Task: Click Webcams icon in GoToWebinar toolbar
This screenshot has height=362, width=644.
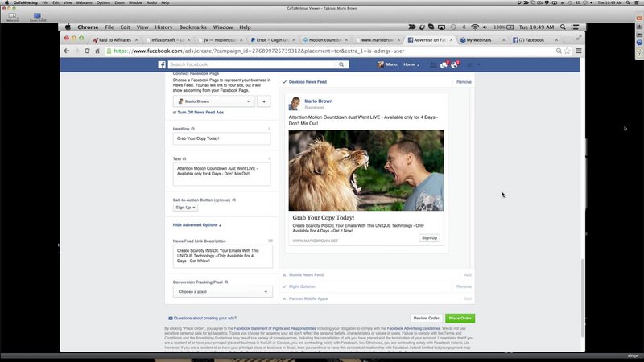Action: (x=12, y=16)
